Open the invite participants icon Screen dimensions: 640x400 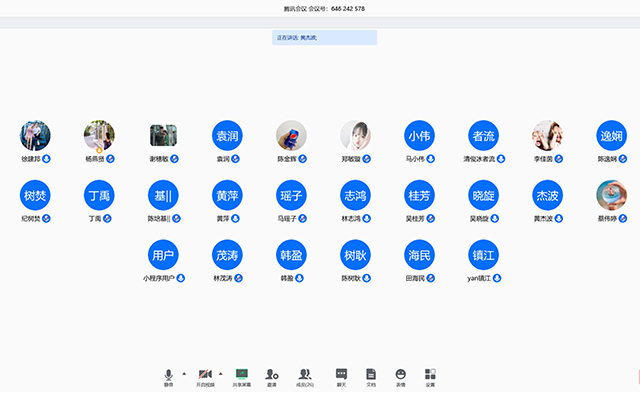point(272,374)
